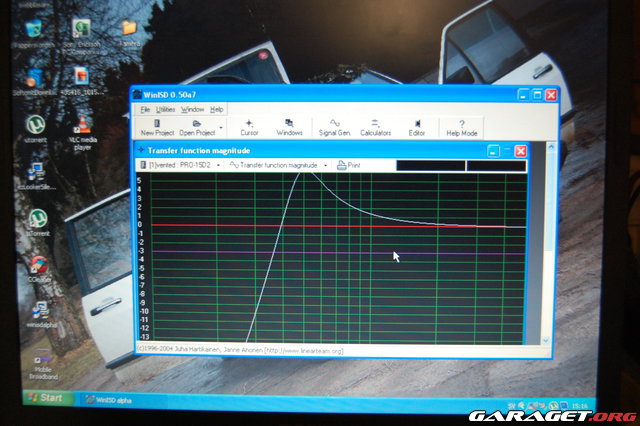Click the red 0 dB line on graph

[x=330, y=225]
